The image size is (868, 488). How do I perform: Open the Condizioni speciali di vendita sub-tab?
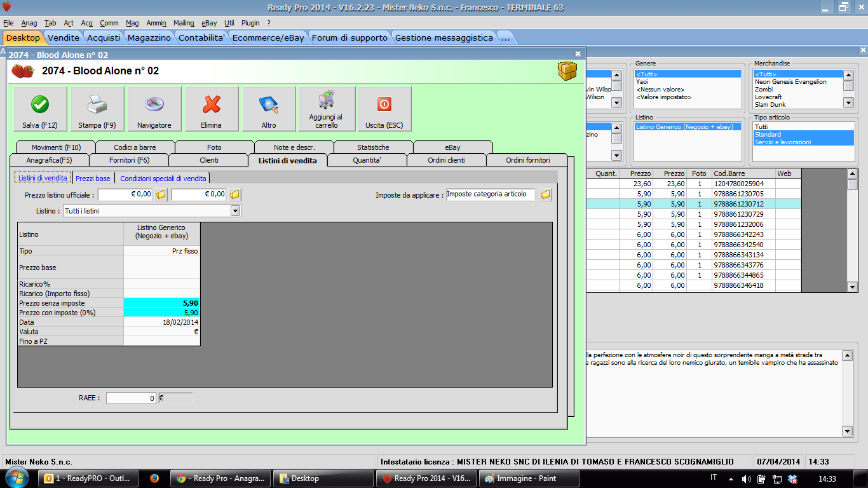click(163, 179)
